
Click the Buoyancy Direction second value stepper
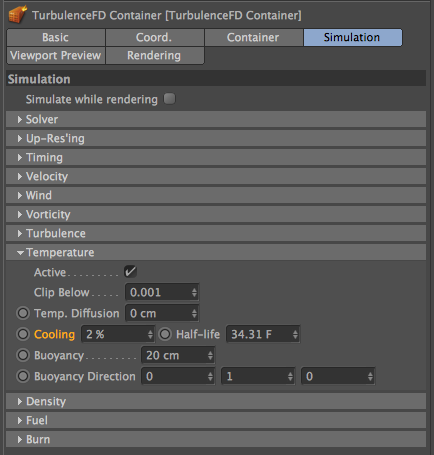tap(290, 376)
